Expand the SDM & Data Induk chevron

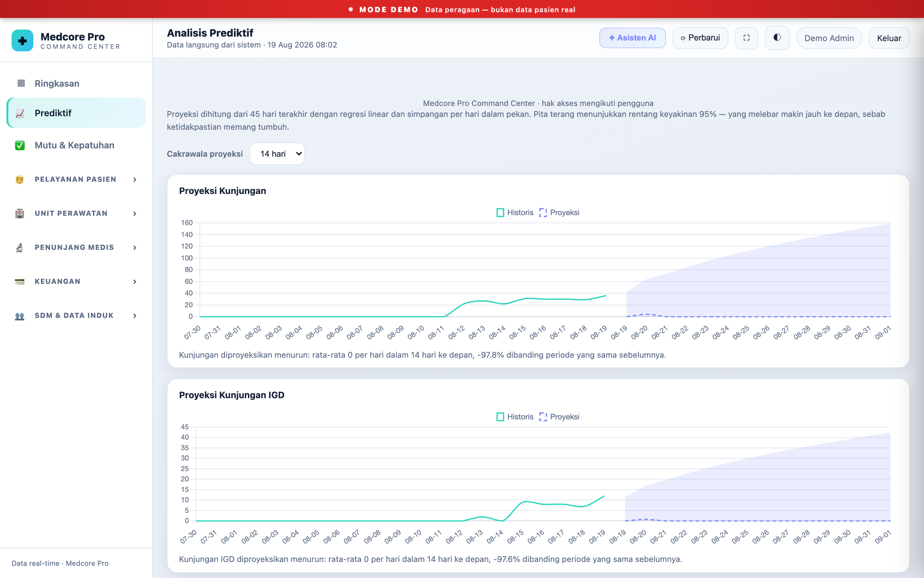(135, 316)
